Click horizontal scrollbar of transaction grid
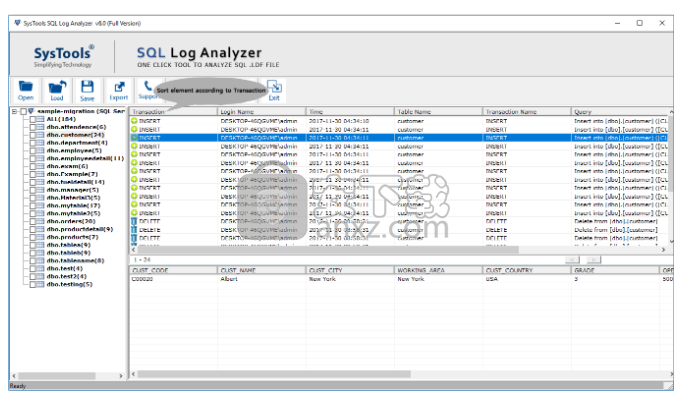The width and height of the screenshot is (691, 403). (328, 250)
